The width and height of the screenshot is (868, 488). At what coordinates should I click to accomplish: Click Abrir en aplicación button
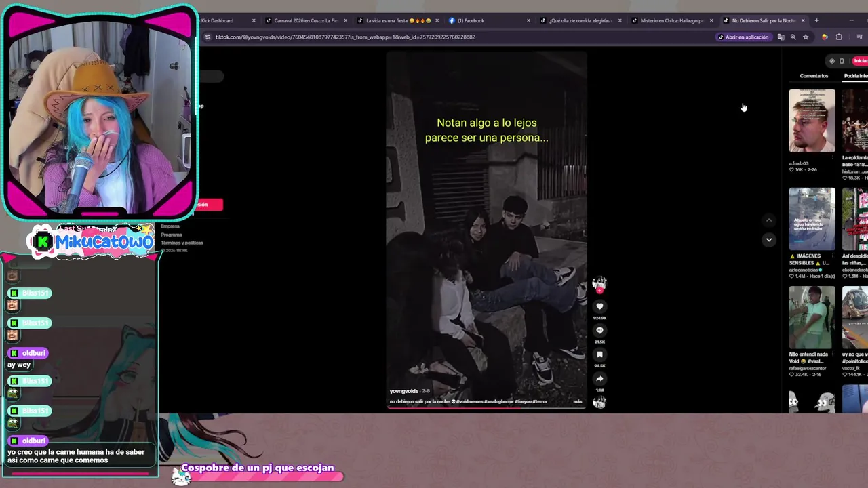tap(743, 37)
